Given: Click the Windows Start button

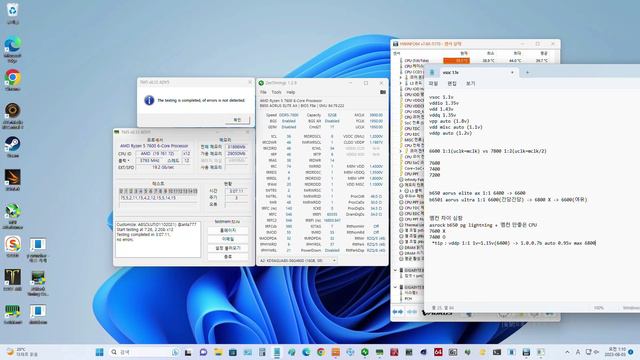Looking at the screenshot, I should tap(99, 352).
